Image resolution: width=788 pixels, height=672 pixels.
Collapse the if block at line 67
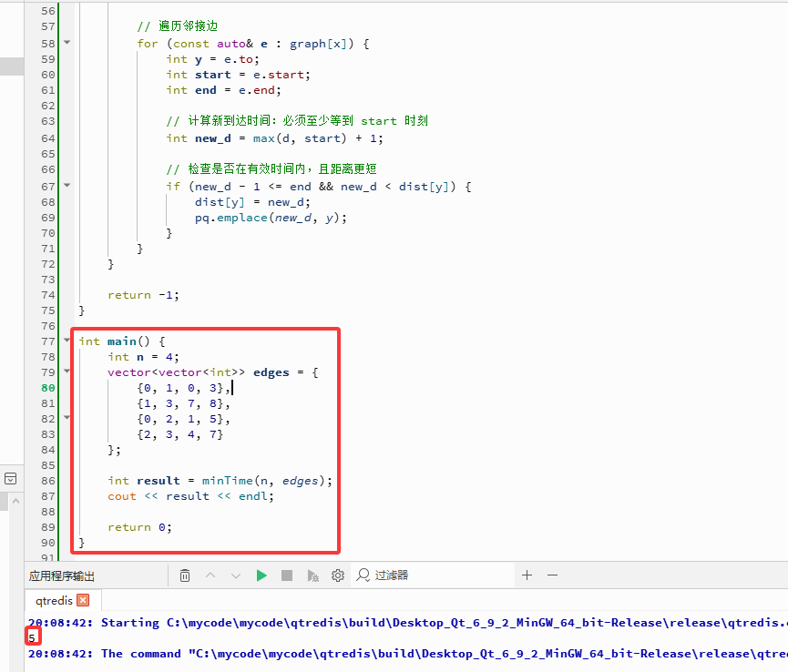[x=67, y=186]
